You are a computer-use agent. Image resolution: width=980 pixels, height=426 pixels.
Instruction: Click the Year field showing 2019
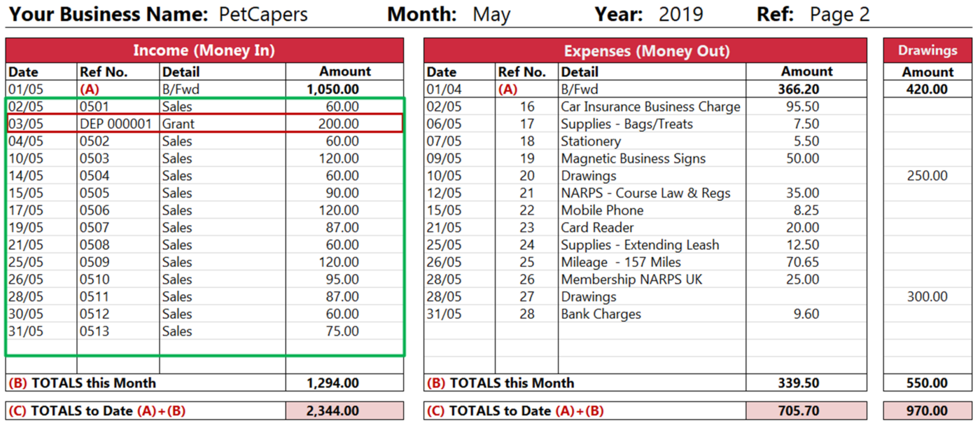pyautogui.click(x=680, y=15)
